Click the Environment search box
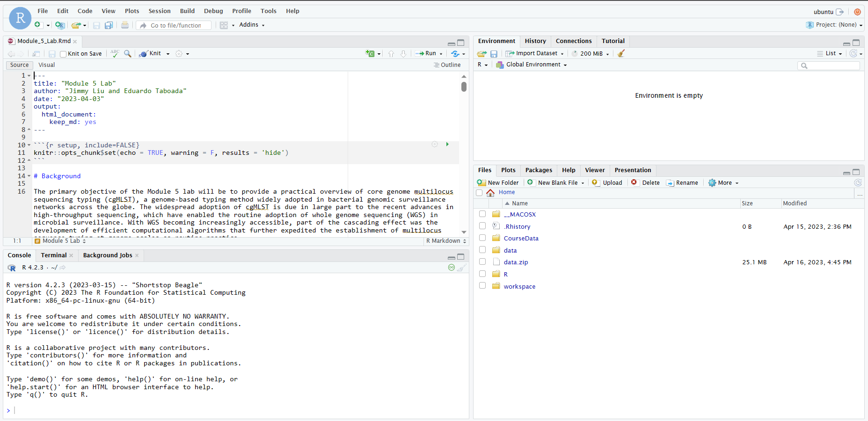Image resolution: width=868 pixels, height=421 pixels. click(x=828, y=65)
